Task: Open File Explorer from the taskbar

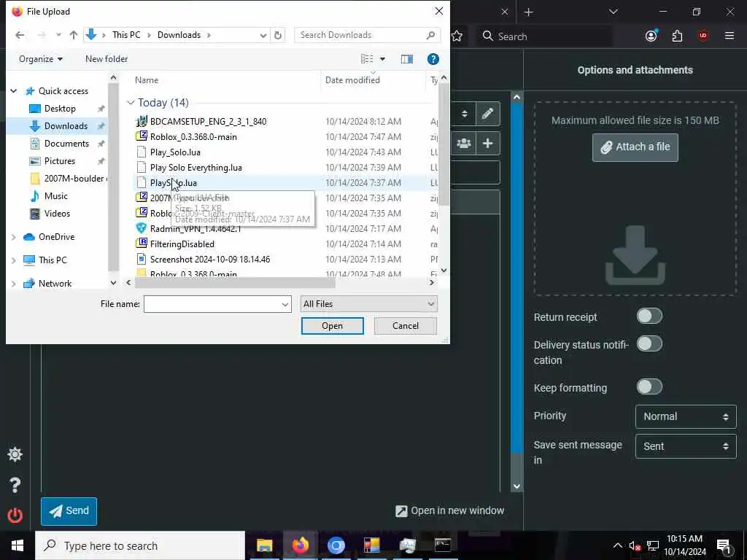Action: pyautogui.click(x=264, y=545)
